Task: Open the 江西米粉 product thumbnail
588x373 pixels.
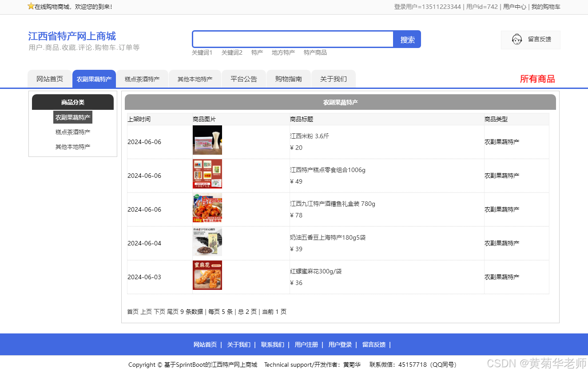Action: coord(207,140)
